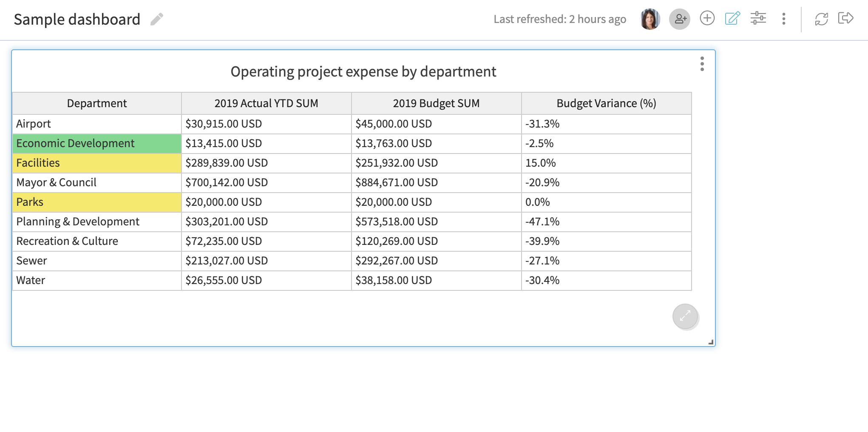This screenshot has height=432, width=868.
Task: Click the $251,932.00 USD budget cell
Action: (437, 163)
